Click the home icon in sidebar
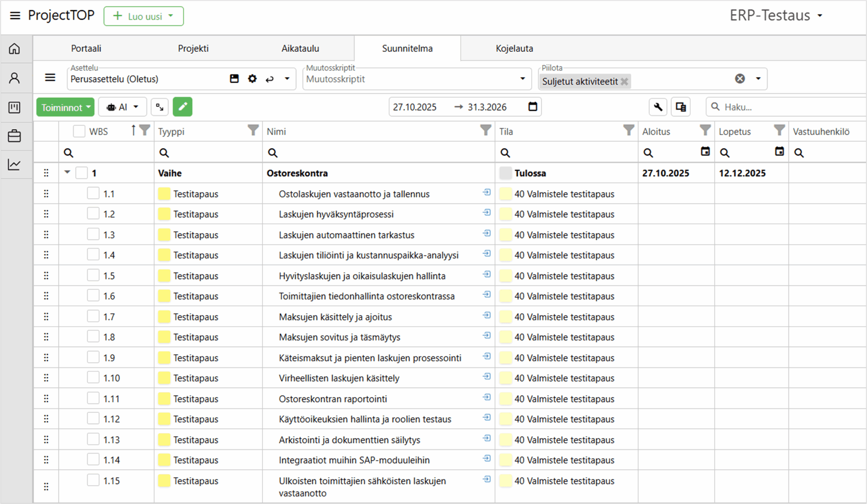867x504 pixels. point(14,48)
